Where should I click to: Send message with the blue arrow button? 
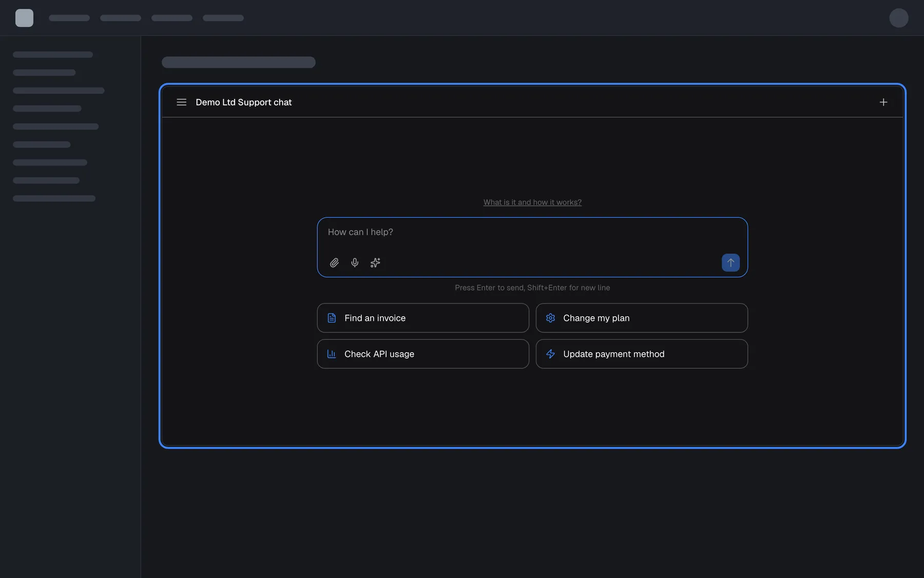(x=730, y=263)
